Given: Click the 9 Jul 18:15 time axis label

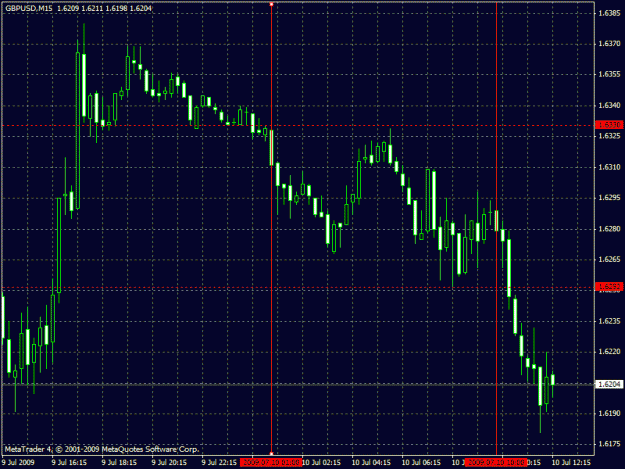Looking at the screenshot, I should coord(119,463).
